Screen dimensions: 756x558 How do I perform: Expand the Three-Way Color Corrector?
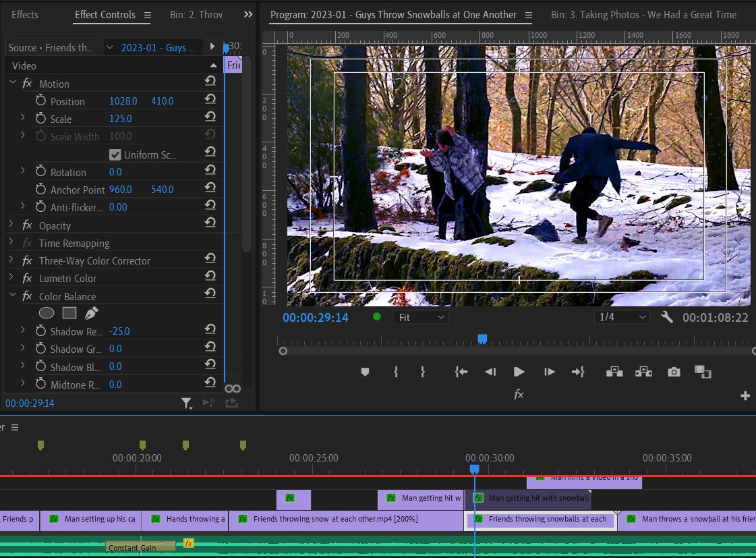(x=11, y=260)
